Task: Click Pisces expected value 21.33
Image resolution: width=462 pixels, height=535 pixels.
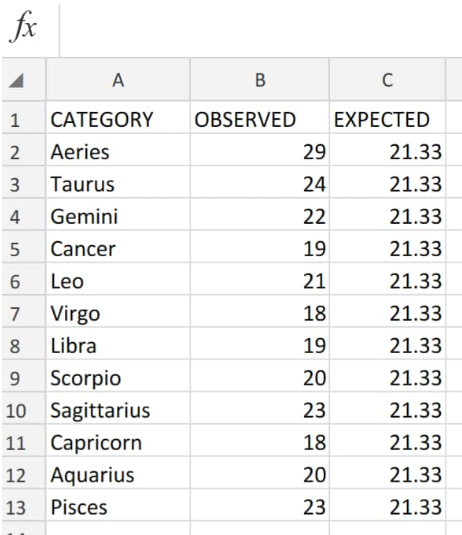Action: coord(387,505)
